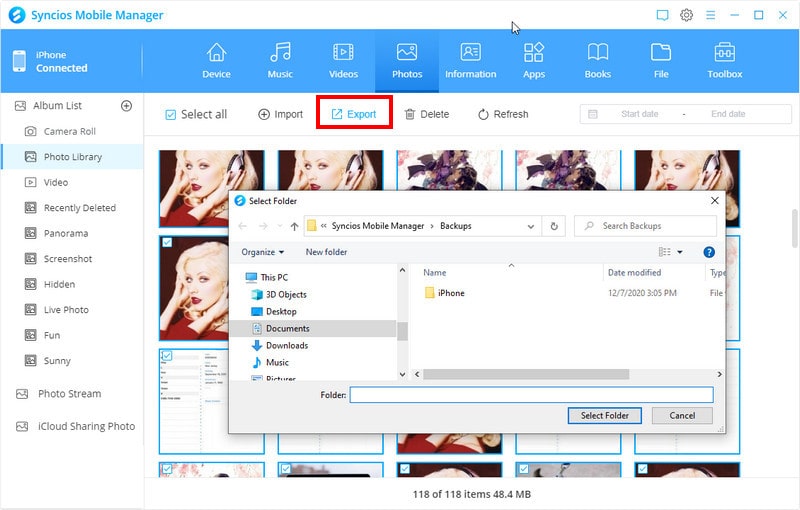Open the Books tab

[x=597, y=61]
